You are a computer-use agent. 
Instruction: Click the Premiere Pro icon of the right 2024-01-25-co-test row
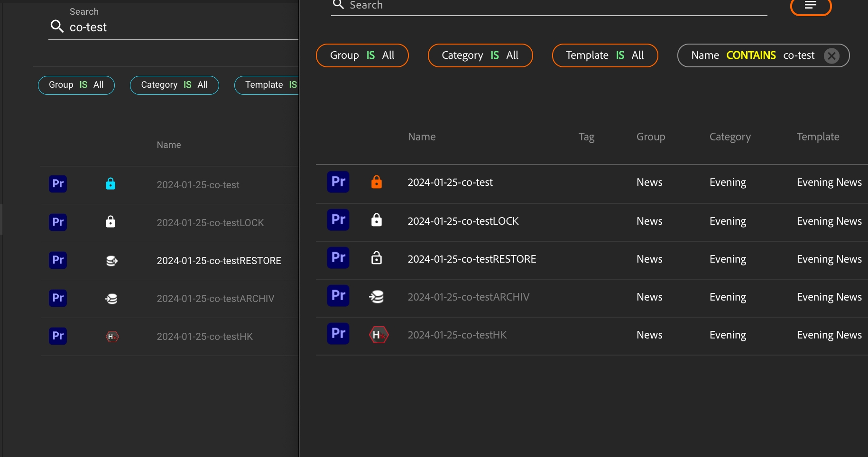coord(338,182)
